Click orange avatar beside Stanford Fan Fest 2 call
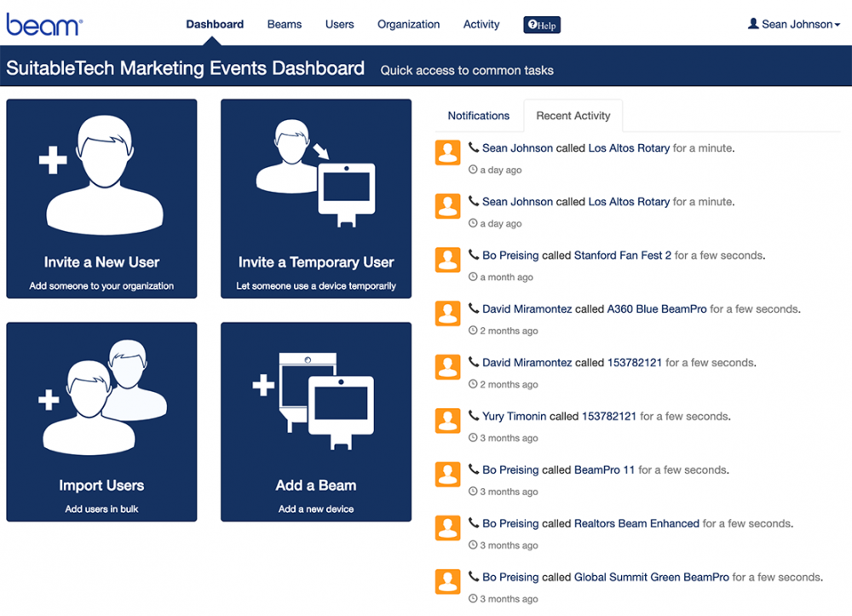This screenshot has width=852, height=616. (x=447, y=260)
